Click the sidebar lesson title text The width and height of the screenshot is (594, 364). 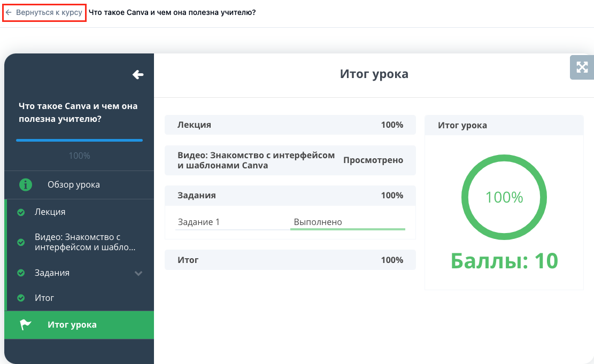tap(78, 112)
